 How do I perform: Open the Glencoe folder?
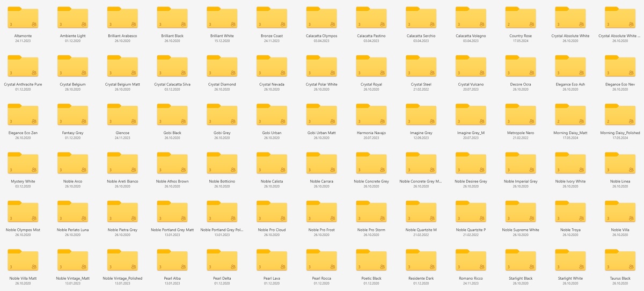click(122, 114)
